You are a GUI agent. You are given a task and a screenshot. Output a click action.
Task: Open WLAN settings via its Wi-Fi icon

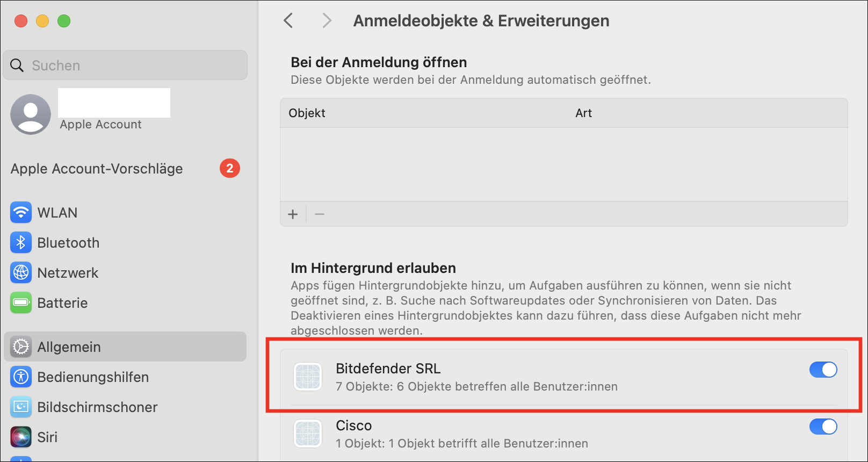(x=21, y=213)
